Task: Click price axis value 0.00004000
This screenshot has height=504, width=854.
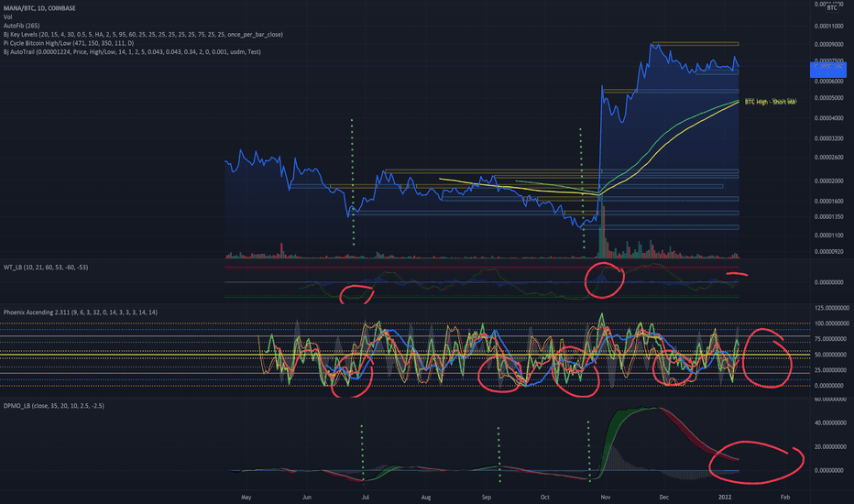Action: point(828,118)
